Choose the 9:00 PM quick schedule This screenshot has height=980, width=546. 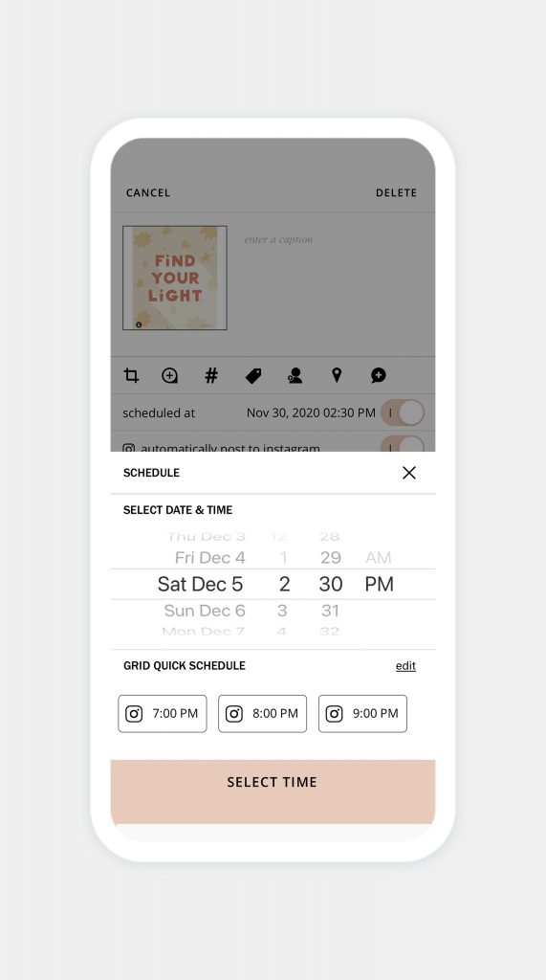tap(362, 714)
